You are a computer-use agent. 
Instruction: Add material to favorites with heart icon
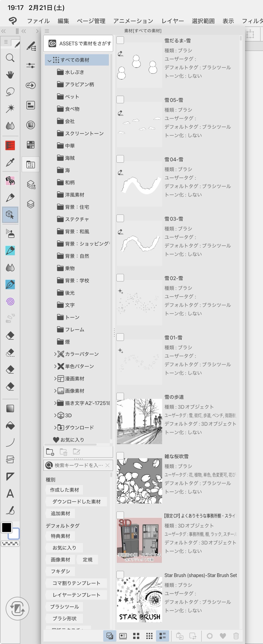[223, 636]
